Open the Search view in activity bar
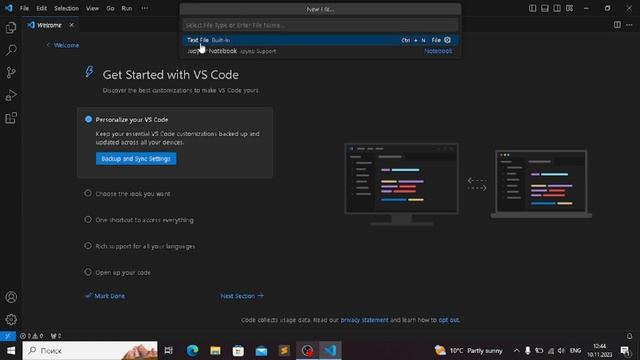This screenshot has width=640, height=360. (11, 50)
